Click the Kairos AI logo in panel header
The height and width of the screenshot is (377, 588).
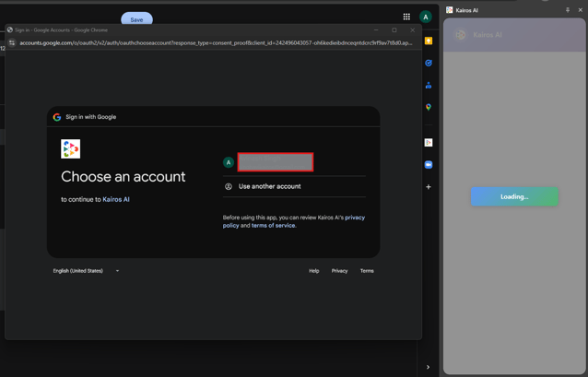[x=460, y=35]
